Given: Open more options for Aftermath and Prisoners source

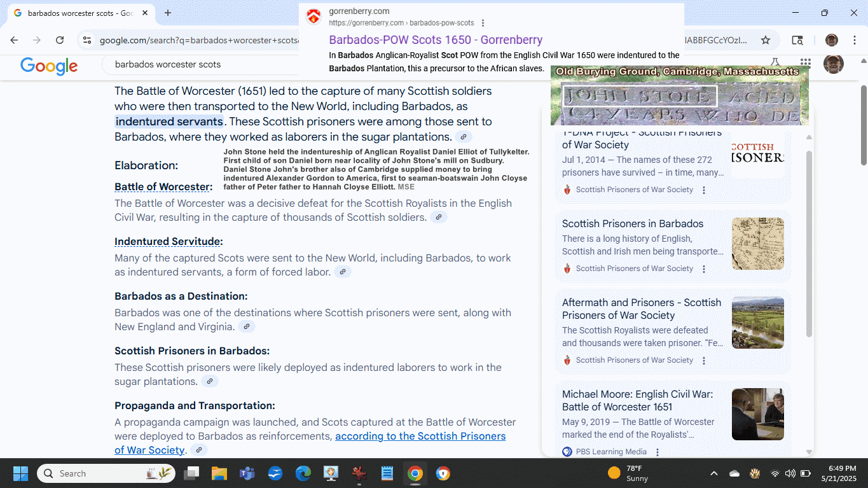Looking at the screenshot, I should [x=704, y=360].
